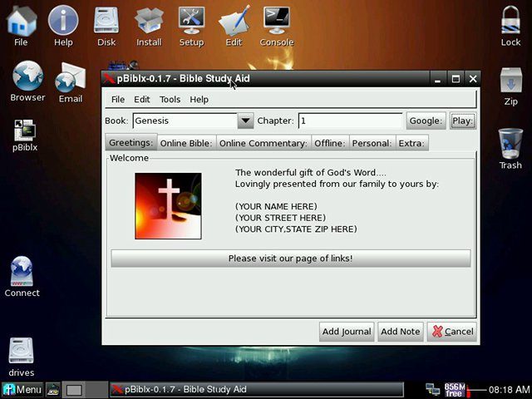
Task: Click the Add Journal button
Action: pos(347,332)
